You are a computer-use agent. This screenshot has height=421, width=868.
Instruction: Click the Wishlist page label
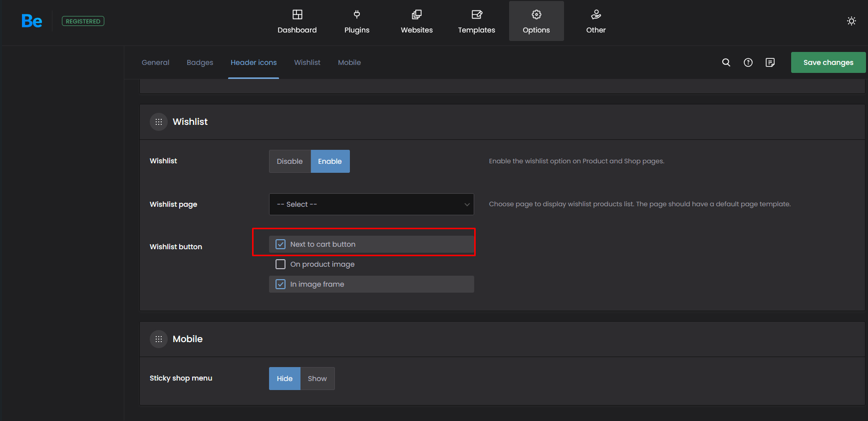pyautogui.click(x=173, y=204)
